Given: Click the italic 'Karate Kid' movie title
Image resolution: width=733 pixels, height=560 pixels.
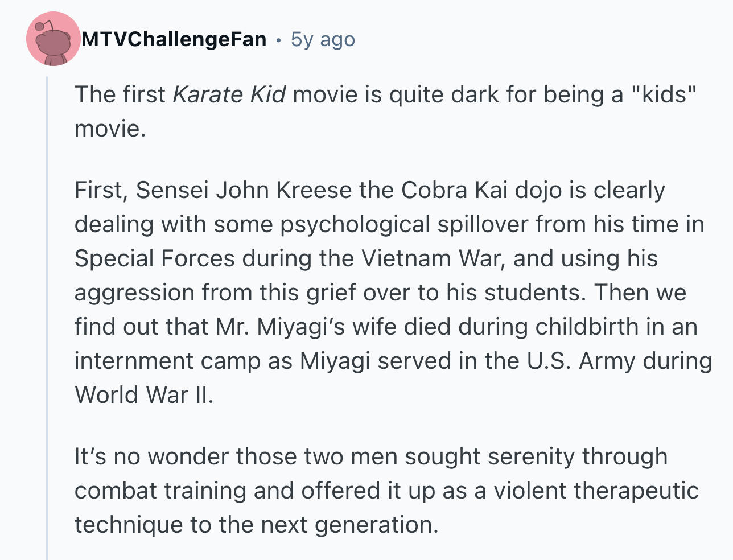Looking at the screenshot, I should click(229, 94).
